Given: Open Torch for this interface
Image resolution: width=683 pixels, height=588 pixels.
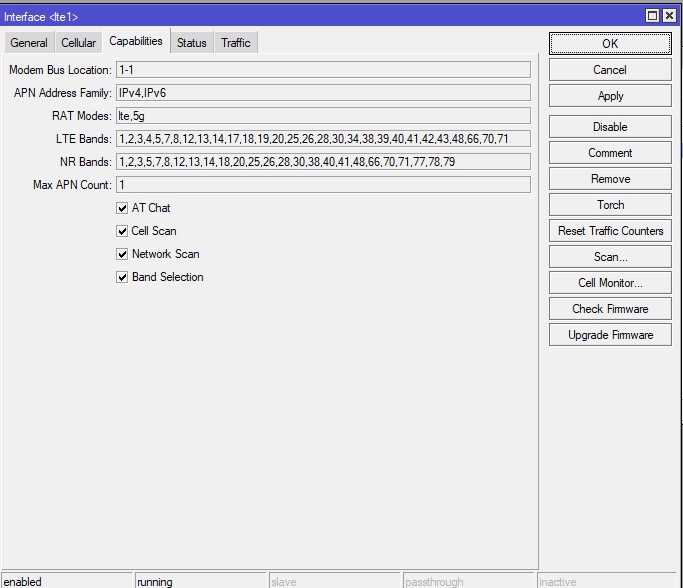Looking at the screenshot, I should pos(610,205).
